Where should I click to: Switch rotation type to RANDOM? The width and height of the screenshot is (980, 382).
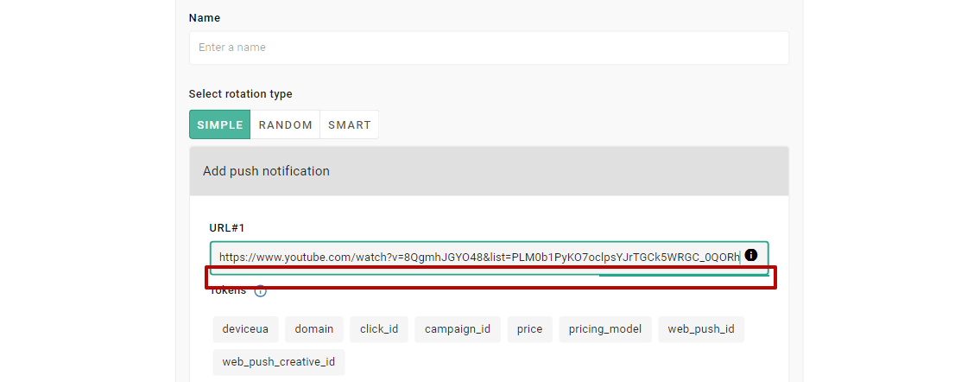(x=285, y=124)
